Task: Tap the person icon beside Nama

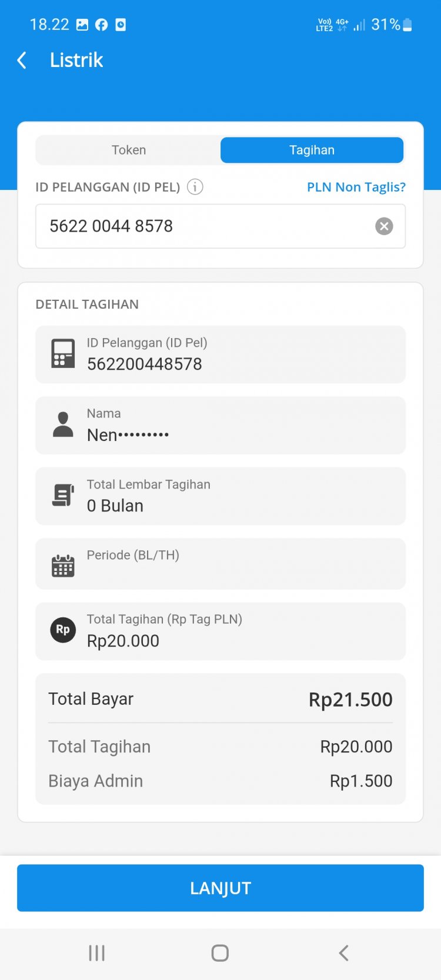Action: pyautogui.click(x=63, y=424)
